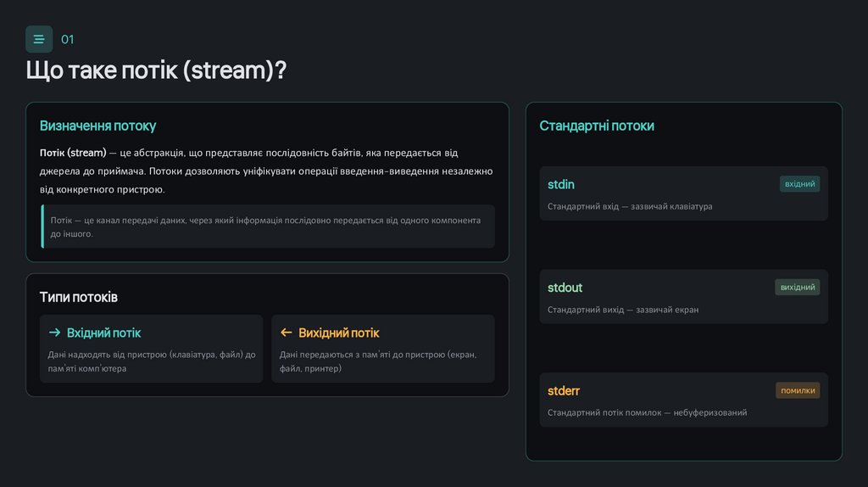The width and height of the screenshot is (868, 487).
Task: Select the stdout stream name
Action: click(x=565, y=288)
